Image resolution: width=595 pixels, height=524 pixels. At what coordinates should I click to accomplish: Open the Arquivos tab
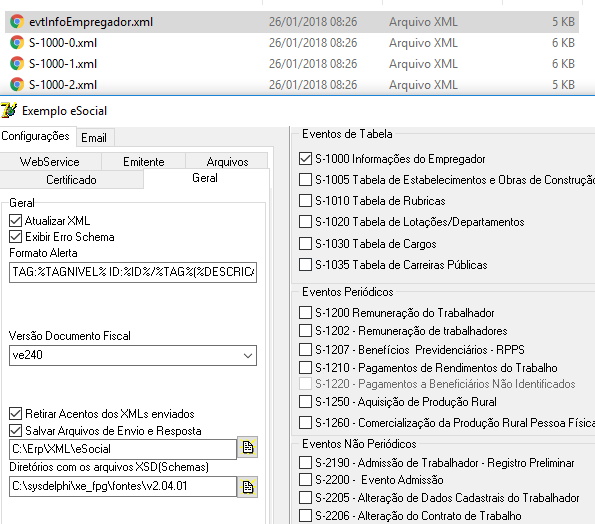tap(227, 162)
